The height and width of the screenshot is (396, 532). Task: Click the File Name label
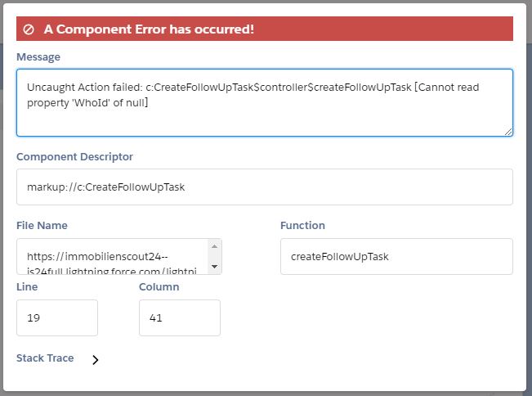coord(42,225)
